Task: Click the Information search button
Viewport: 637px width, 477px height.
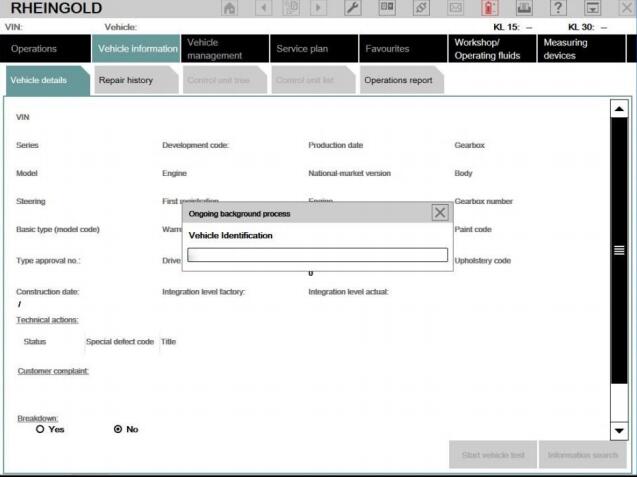Action: point(583,455)
